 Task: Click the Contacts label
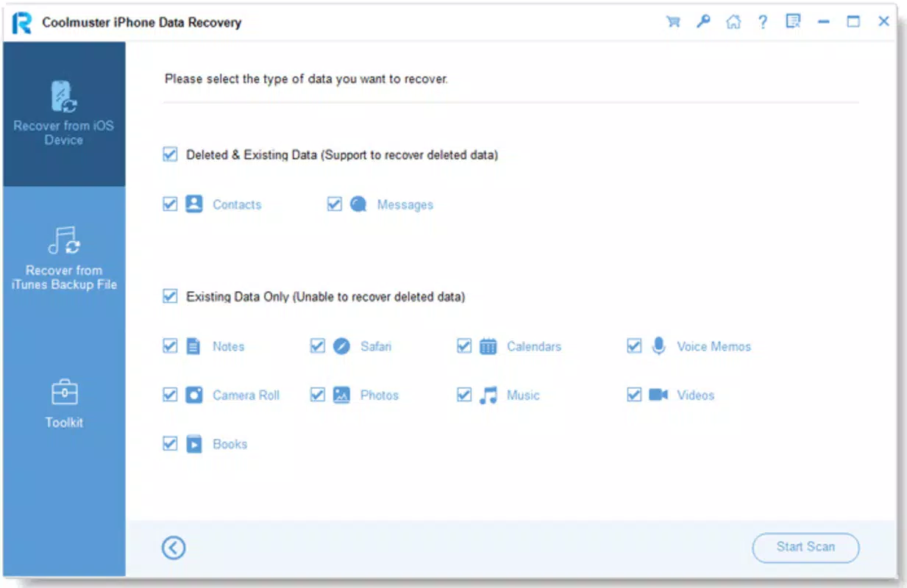(237, 204)
